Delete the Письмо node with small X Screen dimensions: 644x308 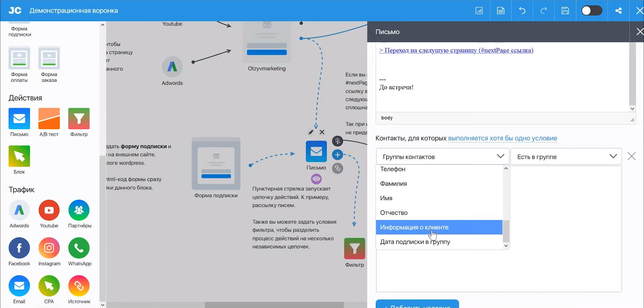pyautogui.click(x=322, y=132)
